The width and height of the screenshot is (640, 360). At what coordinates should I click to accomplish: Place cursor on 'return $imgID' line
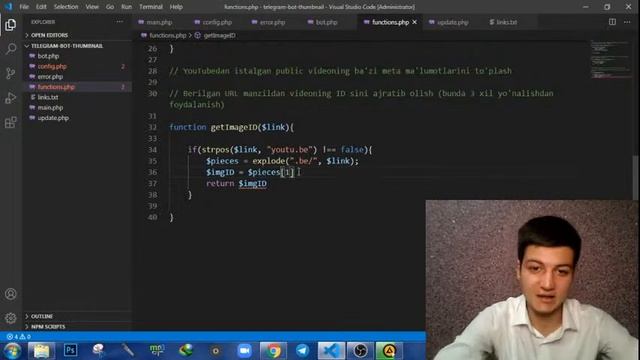[x=236, y=183]
